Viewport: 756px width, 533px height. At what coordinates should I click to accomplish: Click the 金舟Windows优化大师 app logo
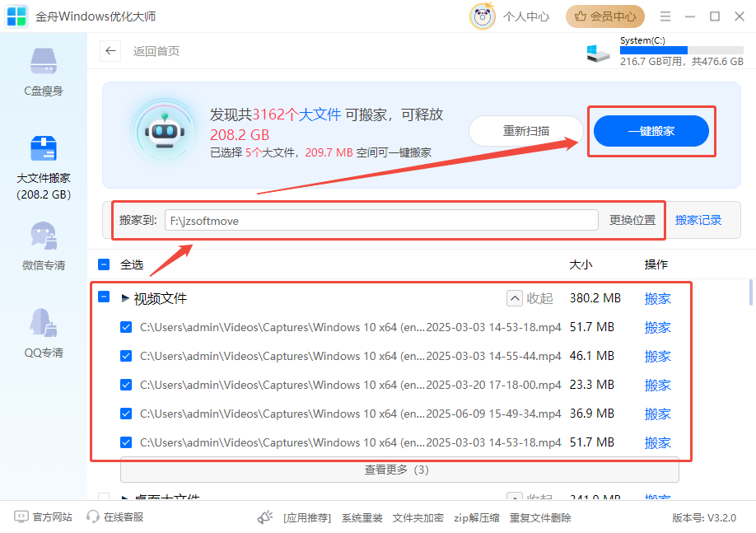(16, 16)
